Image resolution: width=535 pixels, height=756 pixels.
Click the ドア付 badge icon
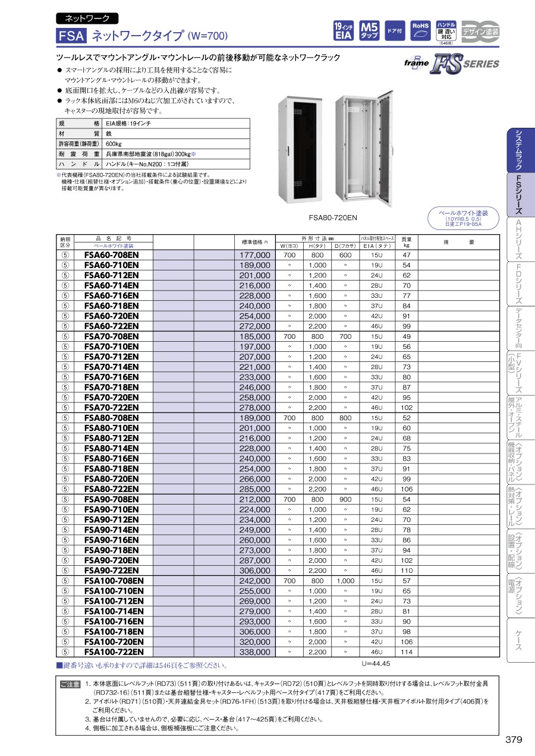tap(394, 30)
